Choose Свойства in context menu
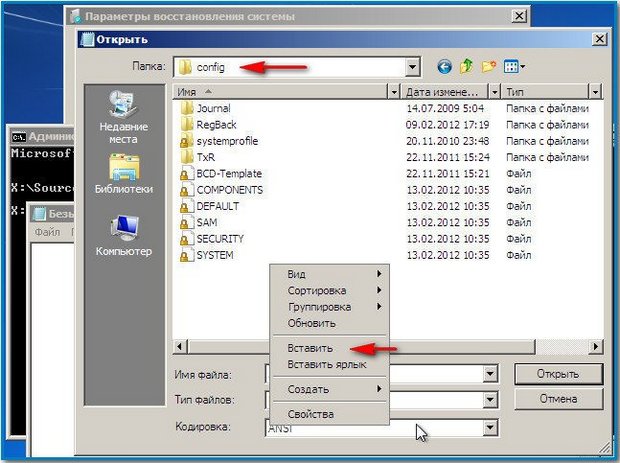The width and height of the screenshot is (620, 463). click(310, 414)
